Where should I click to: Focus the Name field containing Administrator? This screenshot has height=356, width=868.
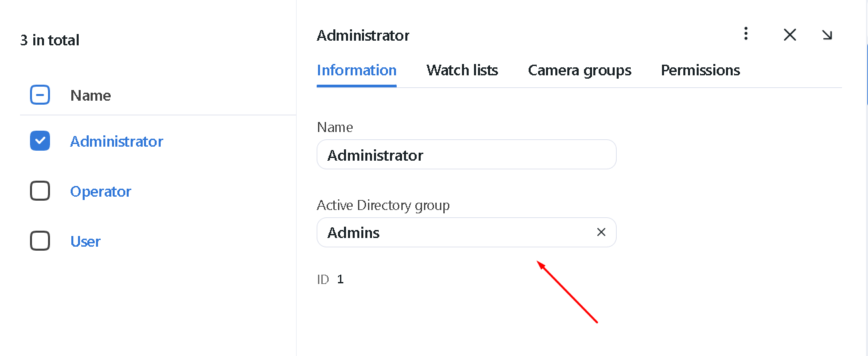[x=466, y=155]
